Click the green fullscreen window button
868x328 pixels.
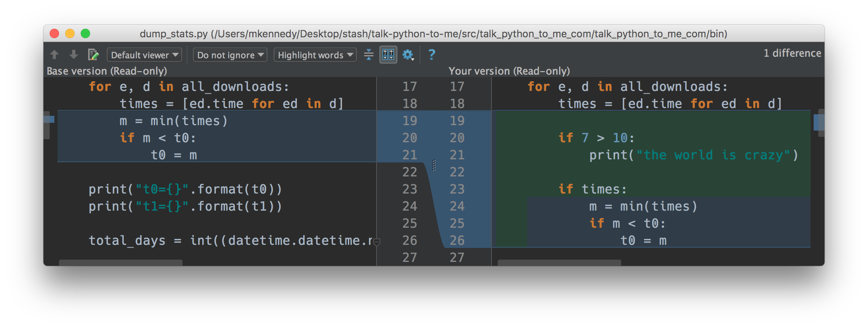click(85, 34)
